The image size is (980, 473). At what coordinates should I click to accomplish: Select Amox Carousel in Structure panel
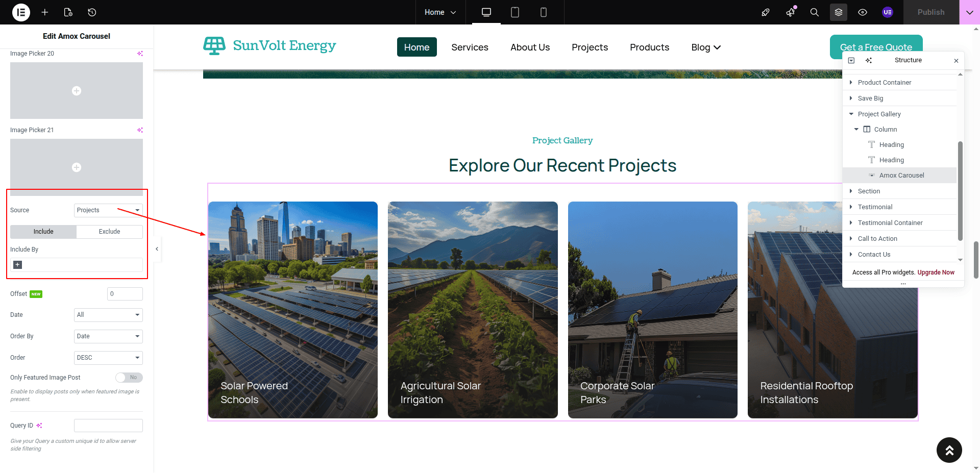tap(901, 176)
